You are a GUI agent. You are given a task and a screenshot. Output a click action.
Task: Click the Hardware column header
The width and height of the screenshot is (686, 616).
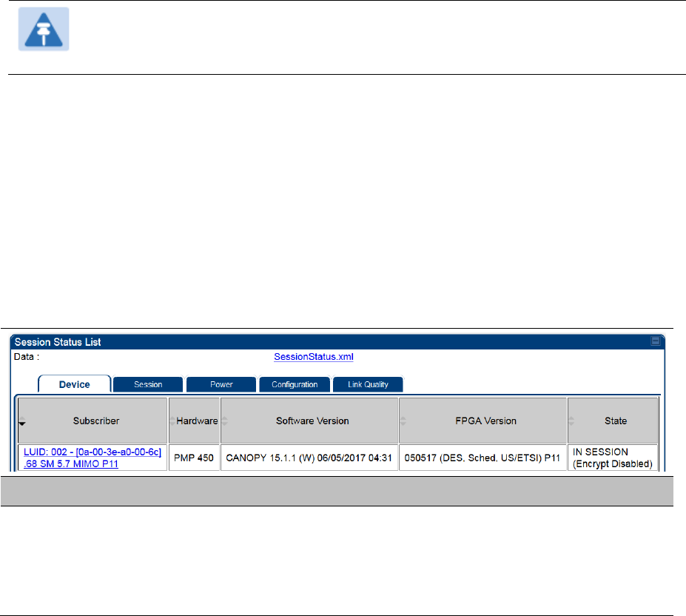pos(194,421)
